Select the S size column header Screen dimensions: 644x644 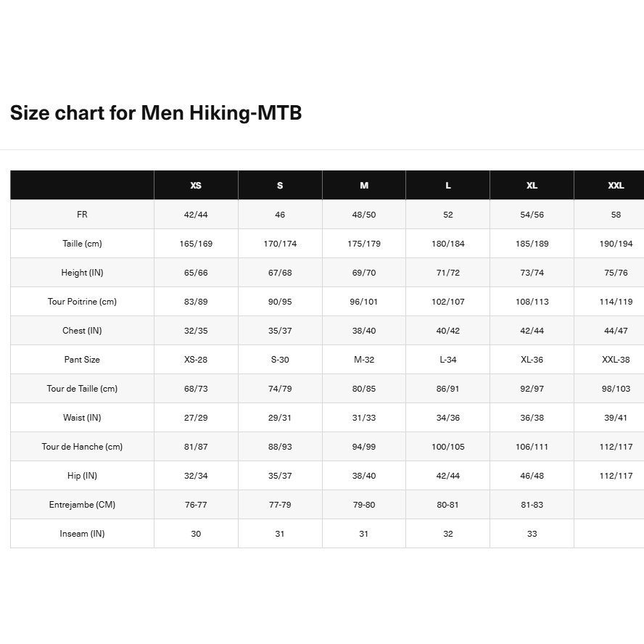pos(280,186)
